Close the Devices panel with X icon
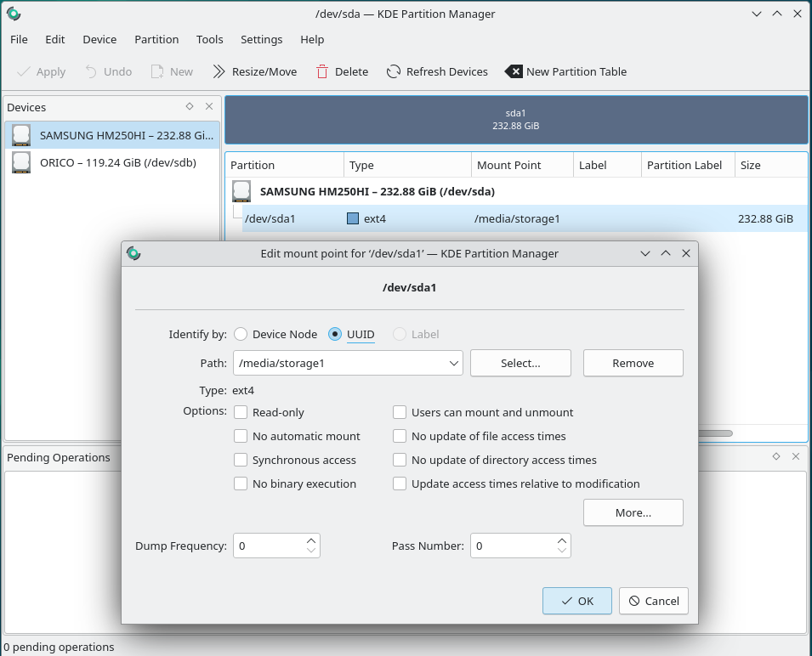Screen dimensions: 812x656 [x=209, y=107]
